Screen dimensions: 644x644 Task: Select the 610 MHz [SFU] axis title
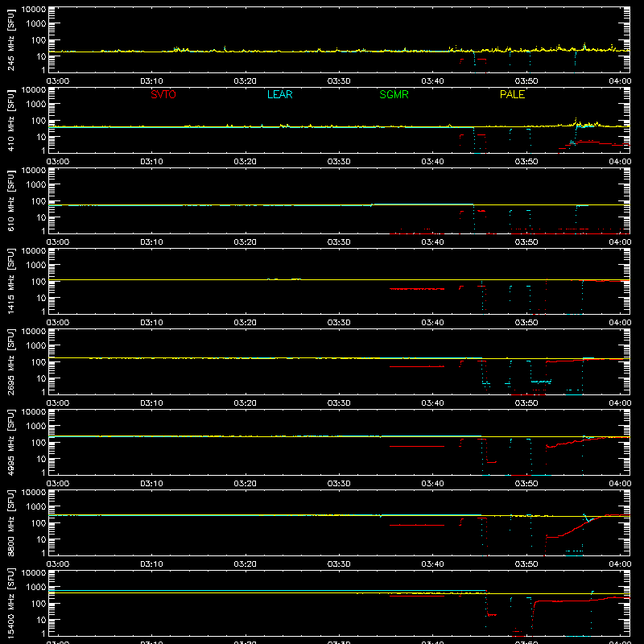coord(10,200)
